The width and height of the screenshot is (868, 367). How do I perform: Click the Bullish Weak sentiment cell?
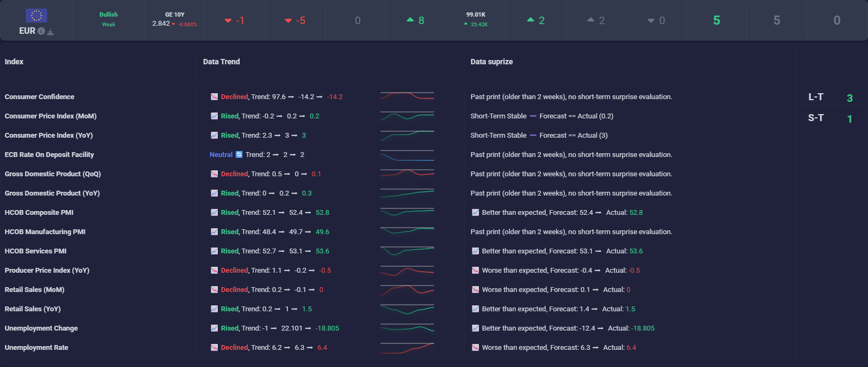[109, 19]
